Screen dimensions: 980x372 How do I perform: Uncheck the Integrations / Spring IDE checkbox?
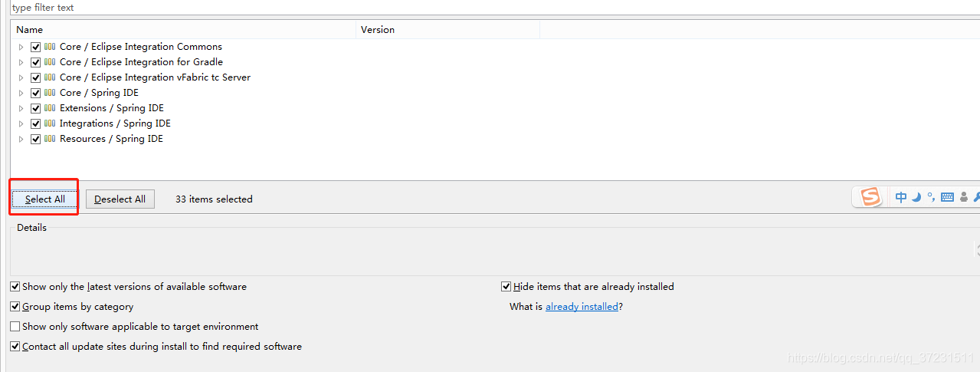pos(35,123)
